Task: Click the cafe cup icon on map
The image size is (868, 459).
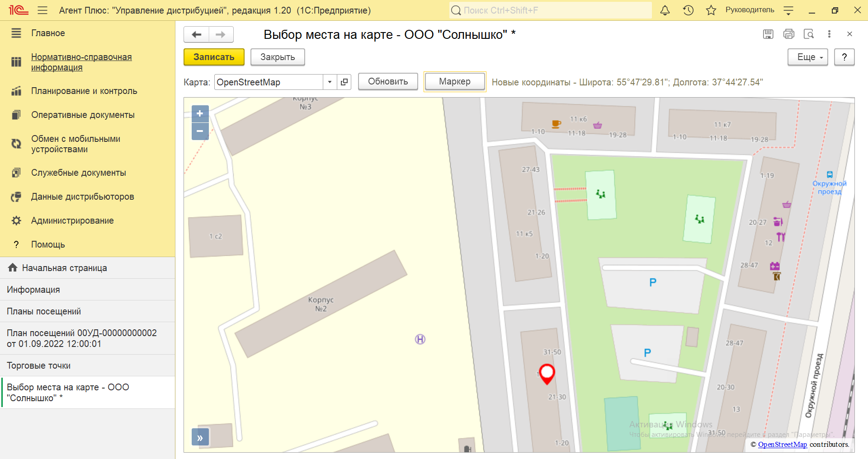Action: pyautogui.click(x=557, y=124)
